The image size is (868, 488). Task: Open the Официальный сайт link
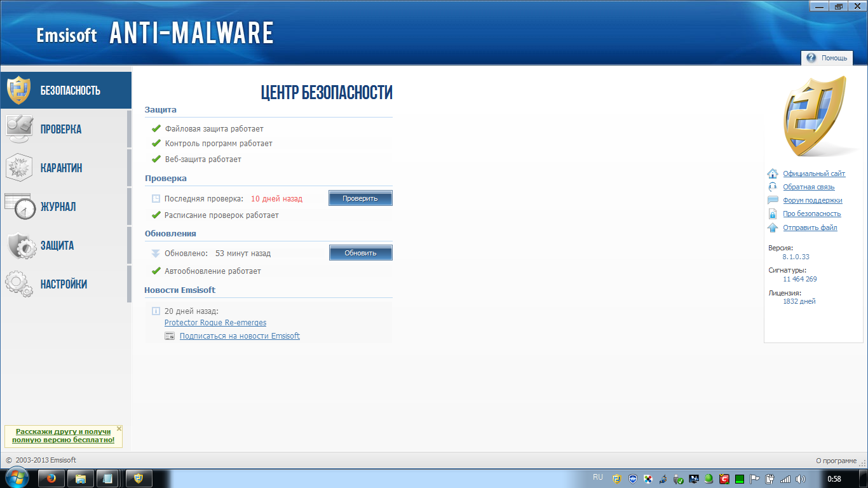(814, 173)
